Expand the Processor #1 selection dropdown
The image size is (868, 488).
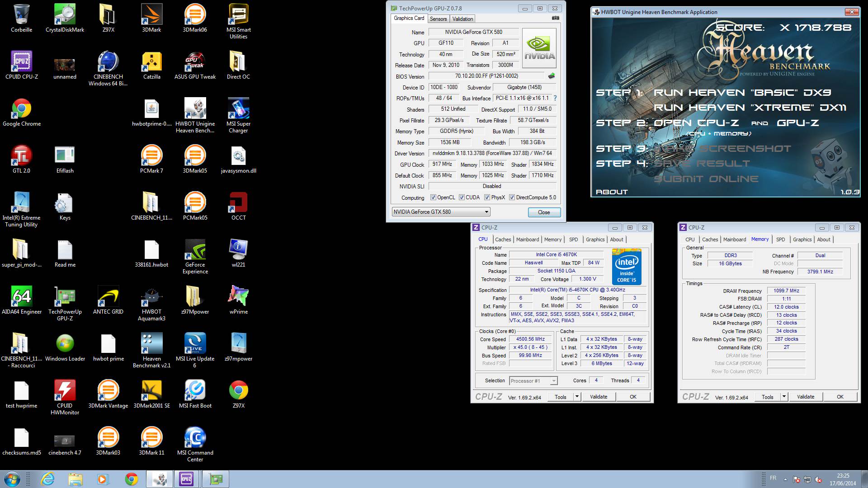point(553,381)
